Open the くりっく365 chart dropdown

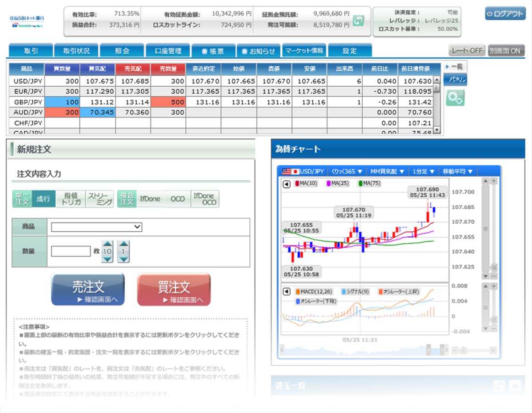coord(347,171)
